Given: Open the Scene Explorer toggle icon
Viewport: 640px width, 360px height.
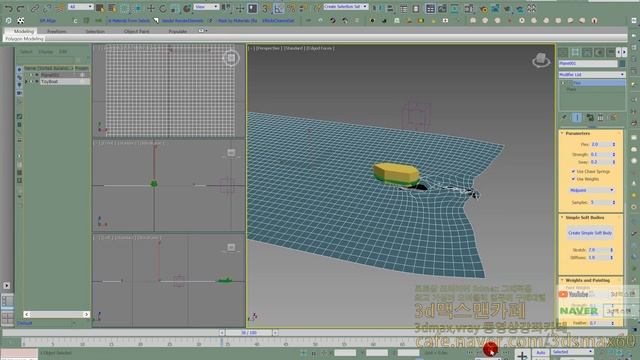Looking at the screenshot, I should pos(404,9).
